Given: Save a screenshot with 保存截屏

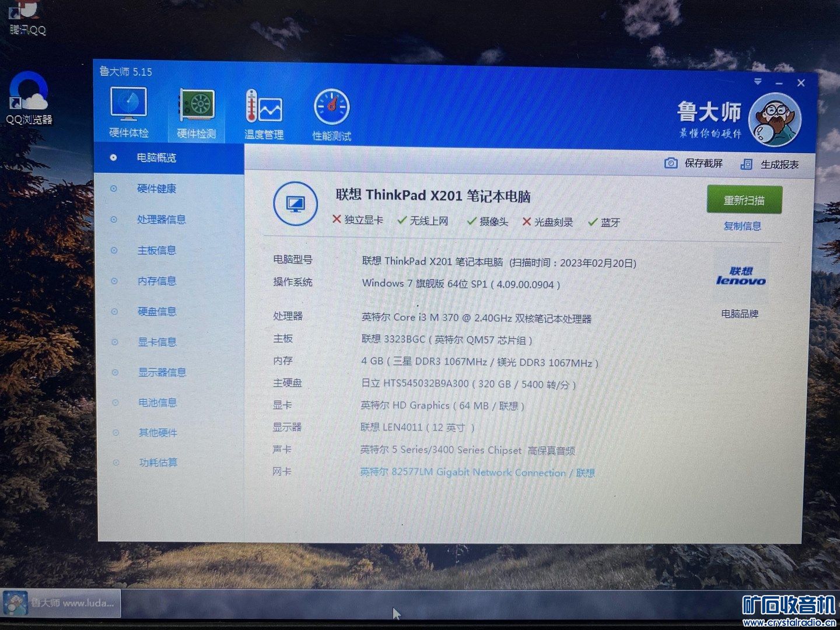Looking at the screenshot, I should click(x=694, y=163).
